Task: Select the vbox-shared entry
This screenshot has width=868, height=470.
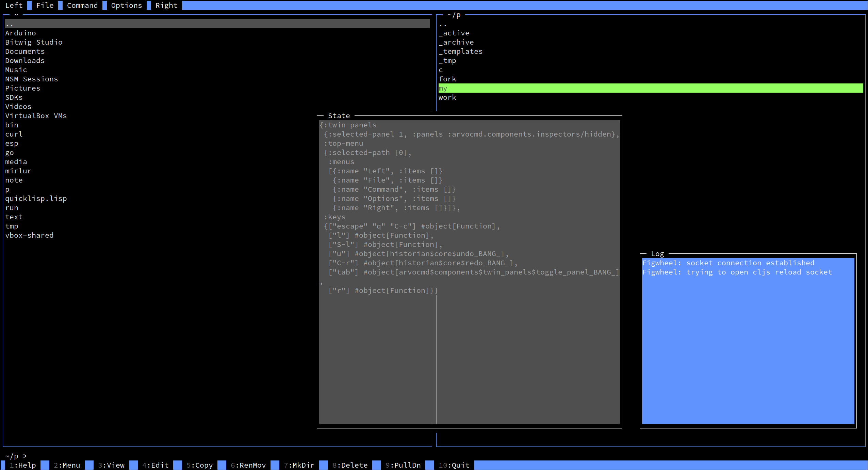Action: coord(29,235)
